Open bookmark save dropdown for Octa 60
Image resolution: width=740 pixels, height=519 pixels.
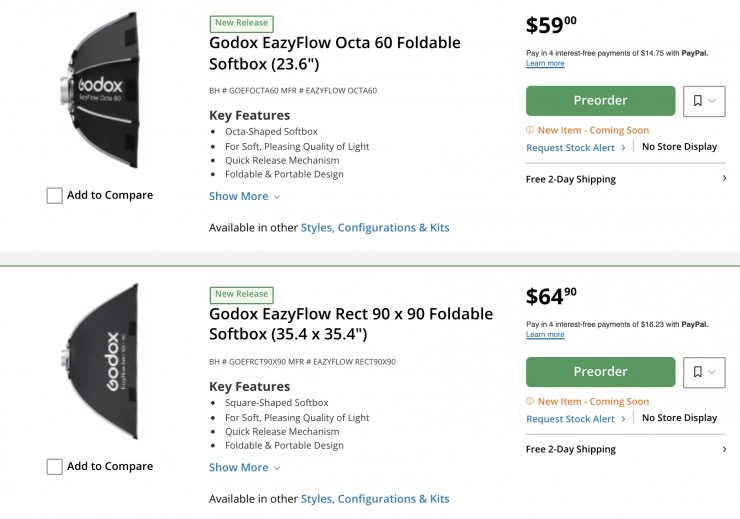[704, 101]
